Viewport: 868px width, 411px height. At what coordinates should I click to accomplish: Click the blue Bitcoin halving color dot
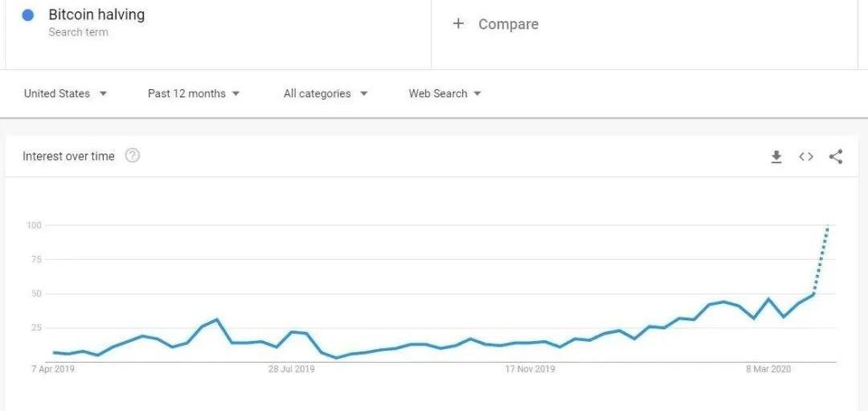(28, 15)
